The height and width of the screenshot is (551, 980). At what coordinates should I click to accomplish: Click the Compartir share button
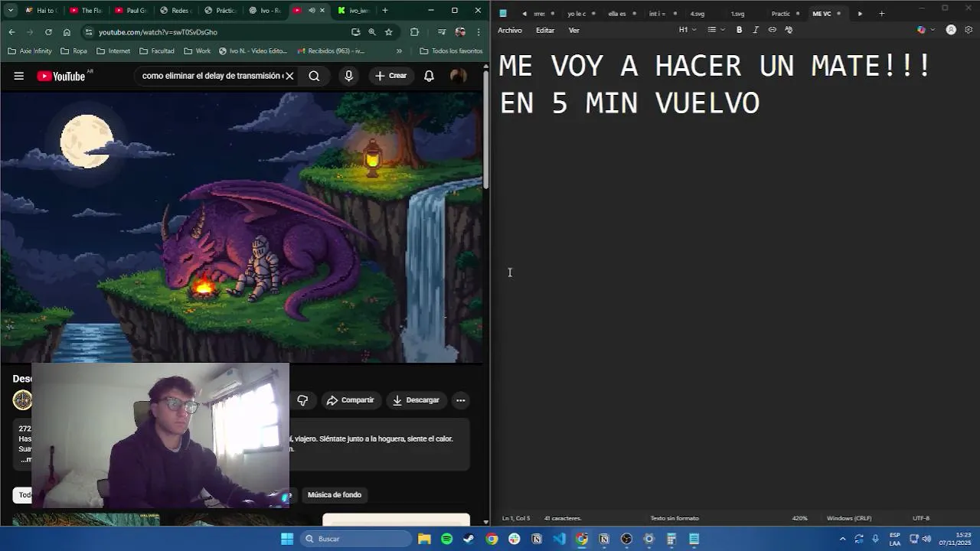pyautogui.click(x=350, y=400)
